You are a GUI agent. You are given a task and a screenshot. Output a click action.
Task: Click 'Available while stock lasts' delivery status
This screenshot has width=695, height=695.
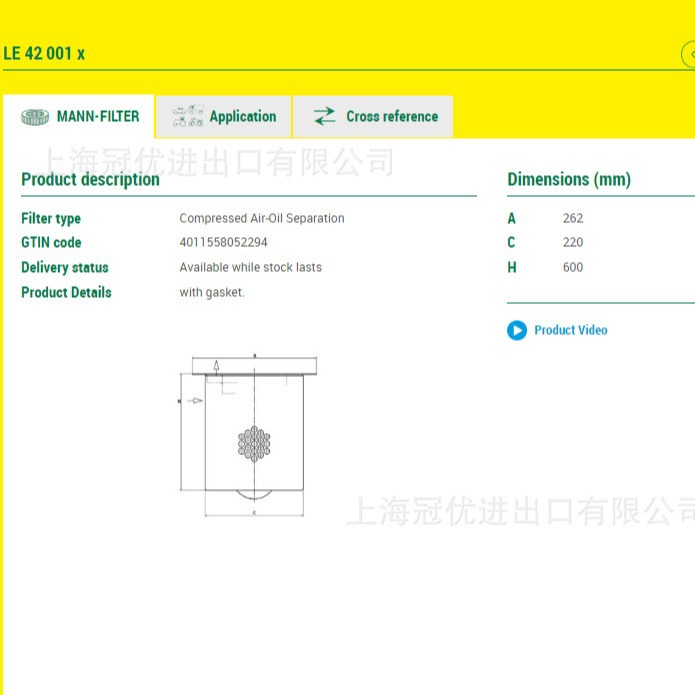(250, 267)
